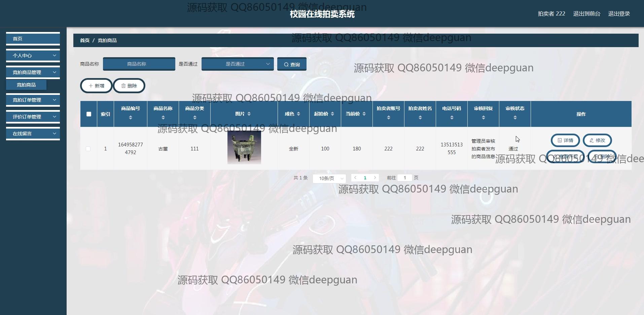Click the phone number 13513513555 cell
The height and width of the screenshot is (315, 644).
(x=452, y=148)
